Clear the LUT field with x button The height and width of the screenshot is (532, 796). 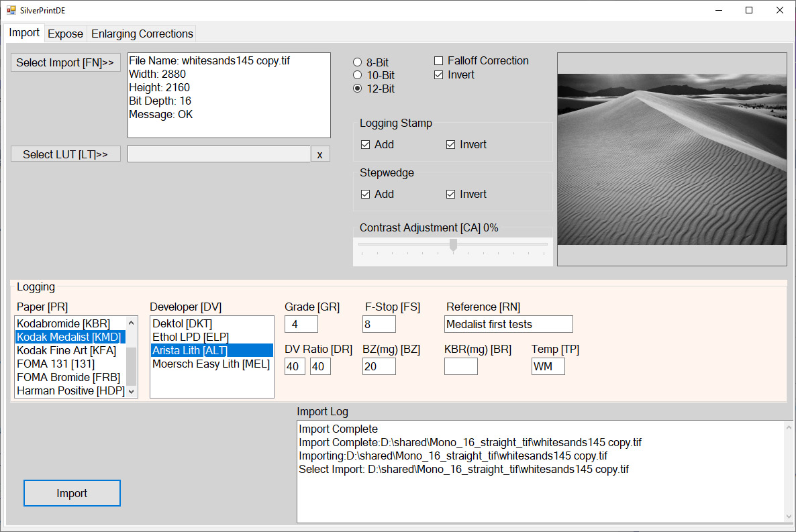tap(320, 154)
